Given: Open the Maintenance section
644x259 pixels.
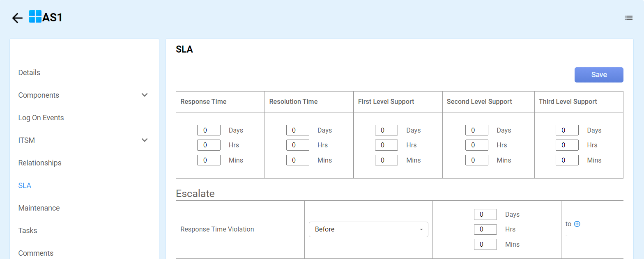Looking at the screenshot, I should (x=39, y=208).
